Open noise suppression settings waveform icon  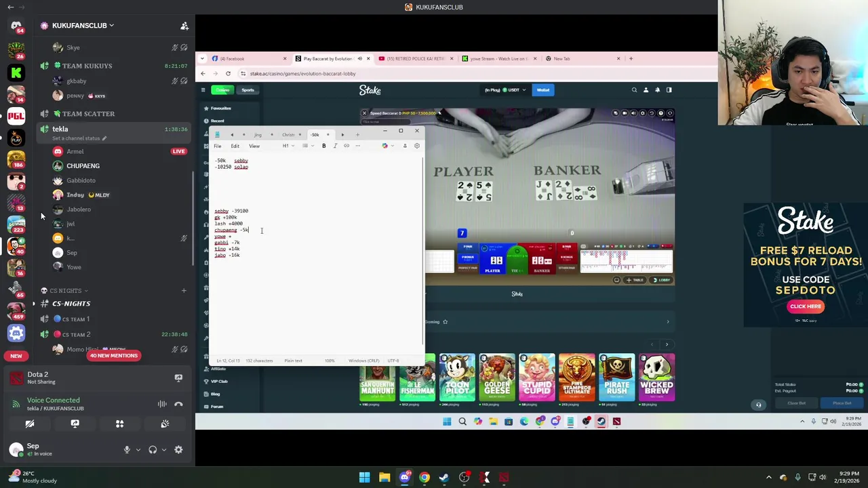pyautogui.click(x=162, y=404)
